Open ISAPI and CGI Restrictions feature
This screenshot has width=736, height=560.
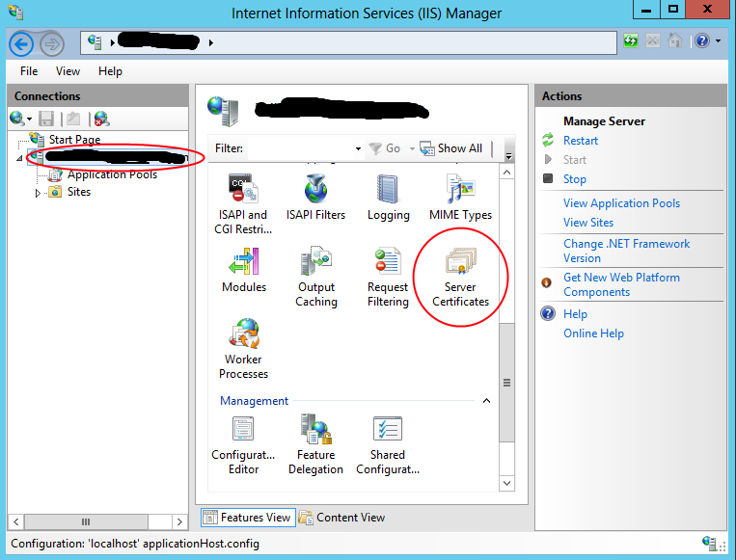coord(243,203)
